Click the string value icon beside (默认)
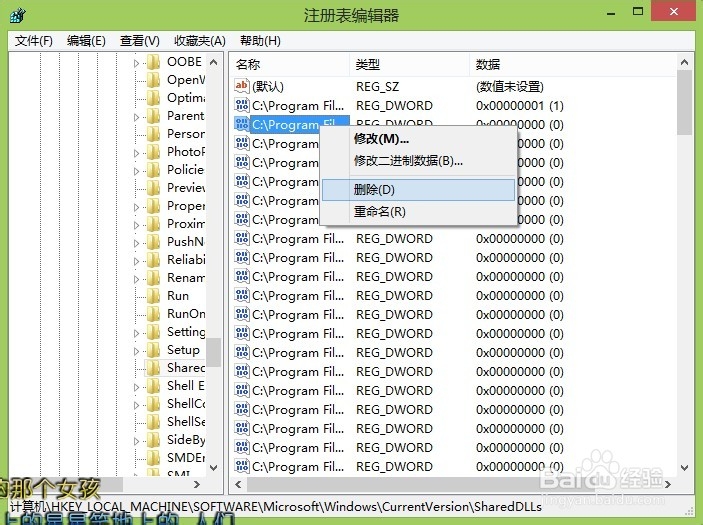Screen dimensions: 703x525 tap(242, 86)
